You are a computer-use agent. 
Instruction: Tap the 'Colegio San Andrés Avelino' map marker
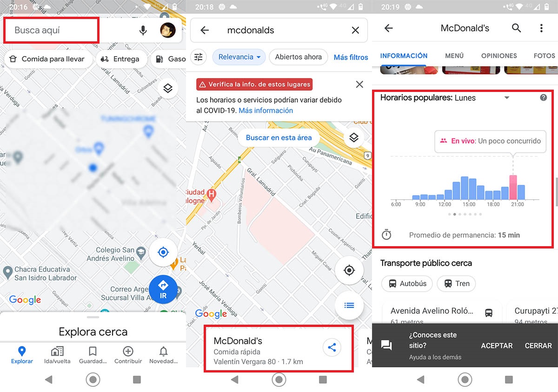point(141,254)
